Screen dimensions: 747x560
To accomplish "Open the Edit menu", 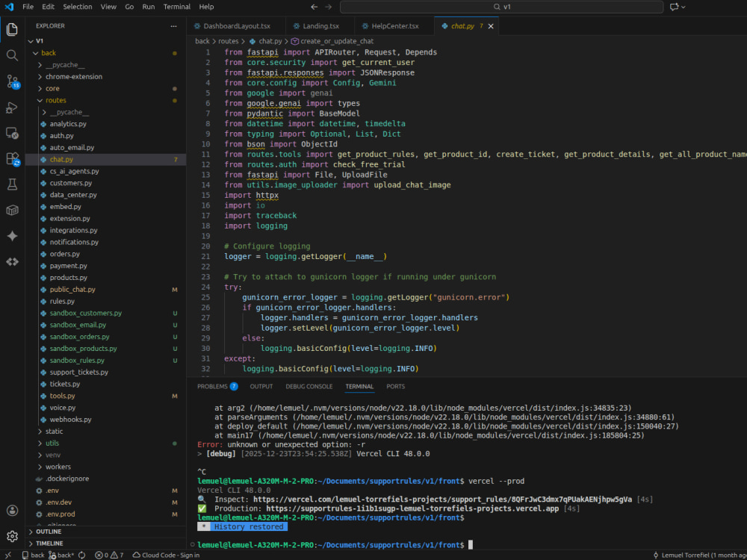I will point(48,7).
